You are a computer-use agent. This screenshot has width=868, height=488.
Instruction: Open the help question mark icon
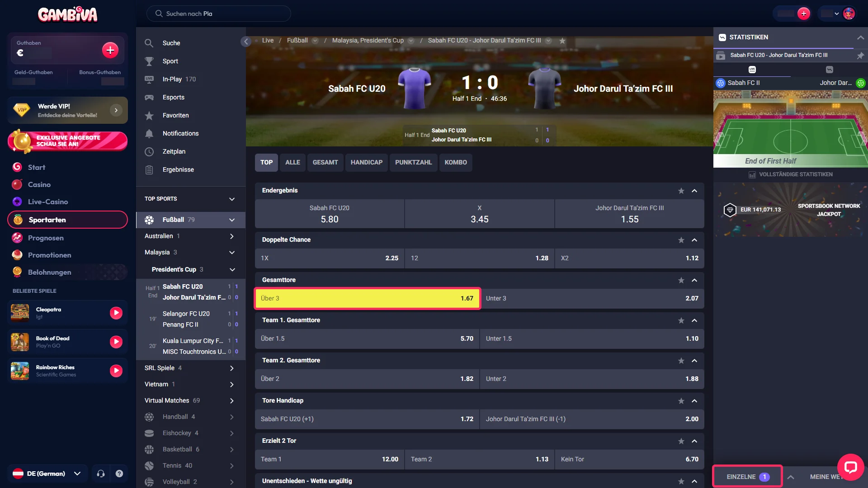119,474
